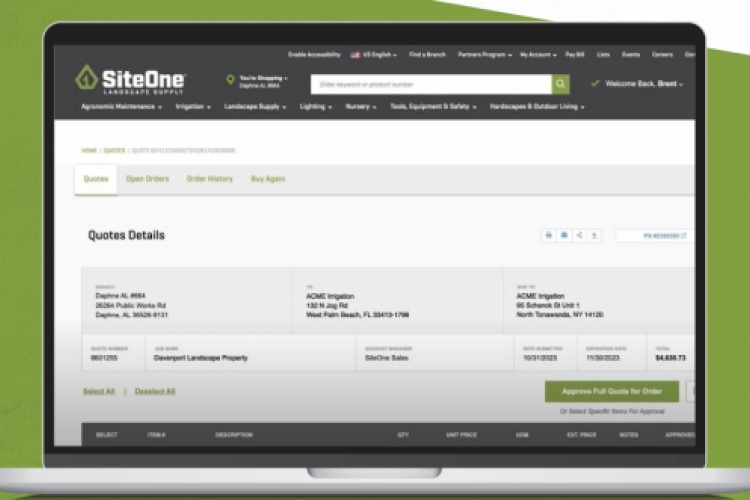
Task: Click the Select All link
Action: (98, 391)
